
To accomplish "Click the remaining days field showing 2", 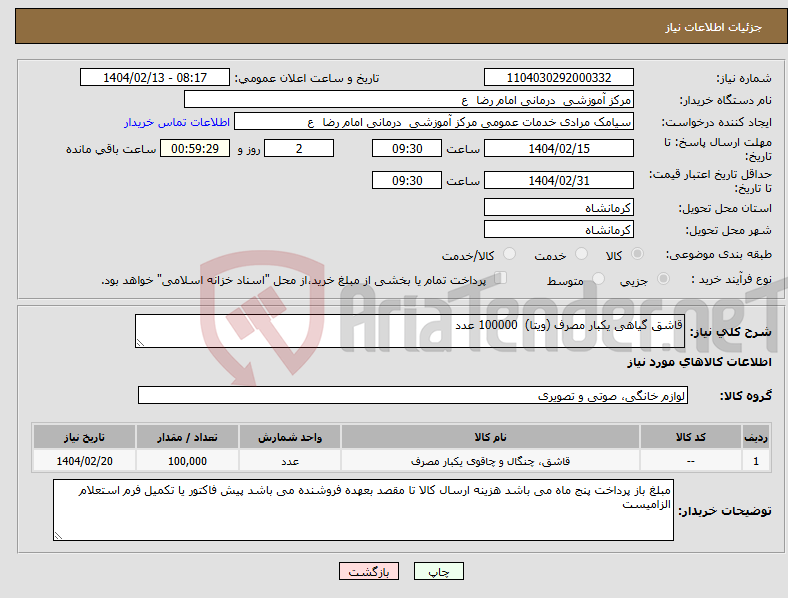I will 299,148.
